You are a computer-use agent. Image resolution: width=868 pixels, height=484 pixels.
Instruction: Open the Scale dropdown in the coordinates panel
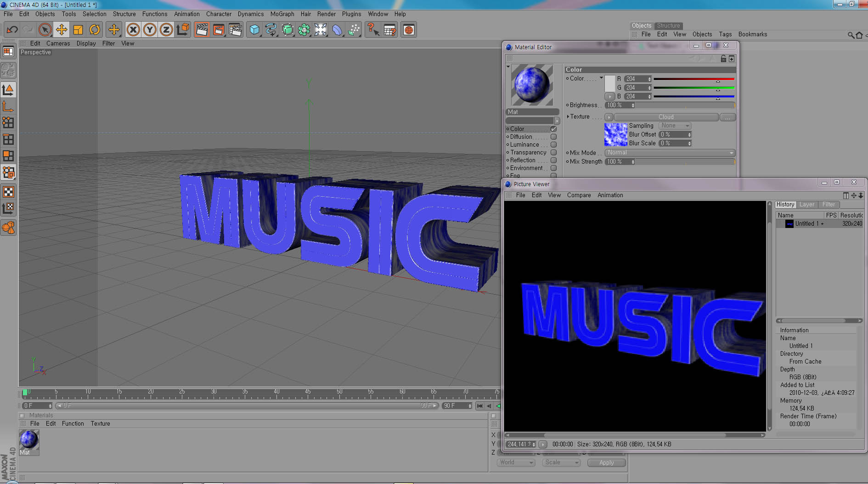[561, 462]
